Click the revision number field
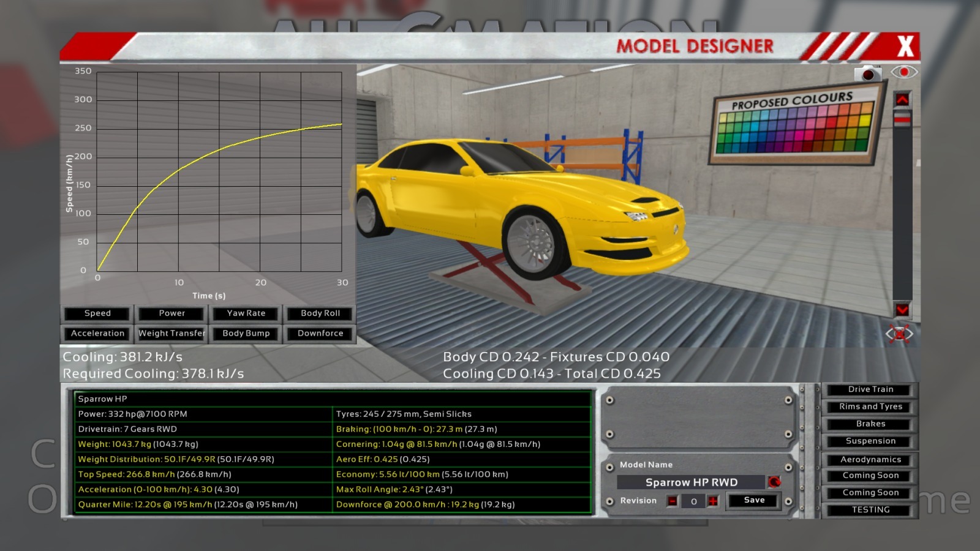Viewport: 980px width, 551px height. [693, 501]
